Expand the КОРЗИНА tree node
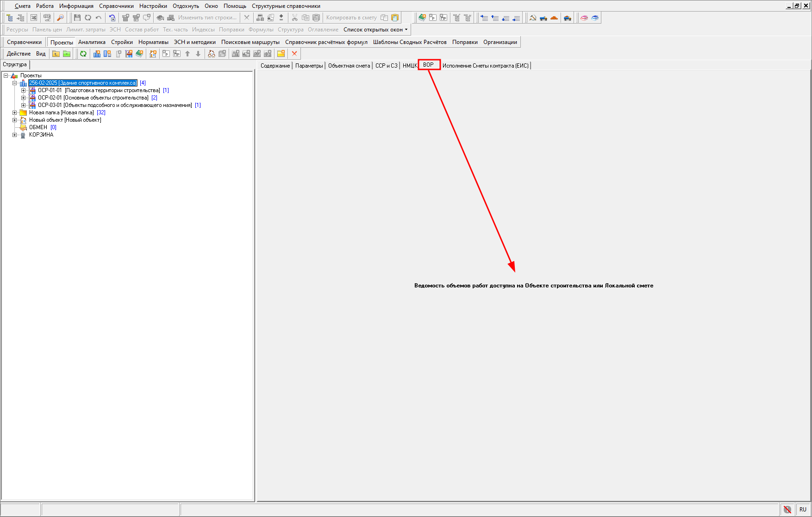Viewport: 812px width, 517px height. [14, 135]
